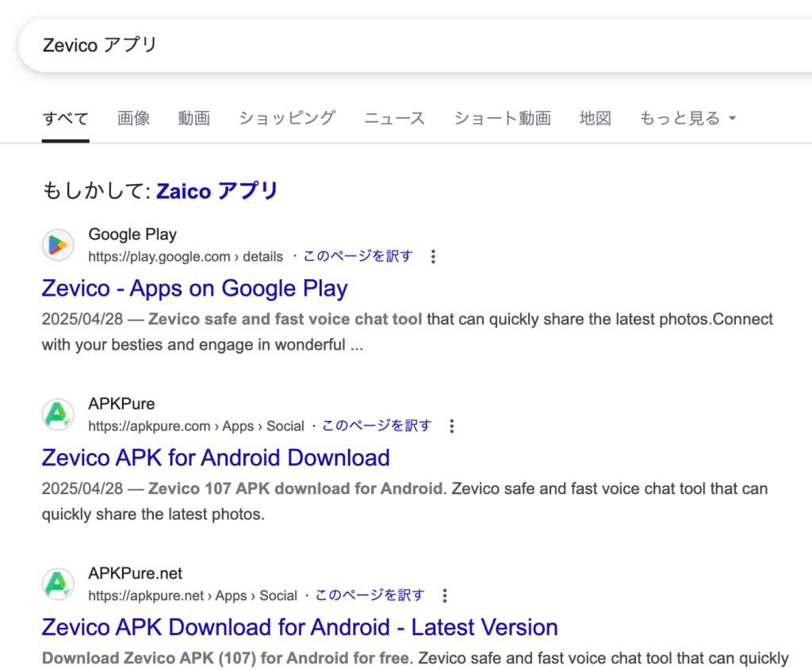
Task: Translate the Google Play result page
Action: pyautogui.click(x=358, y=256)
